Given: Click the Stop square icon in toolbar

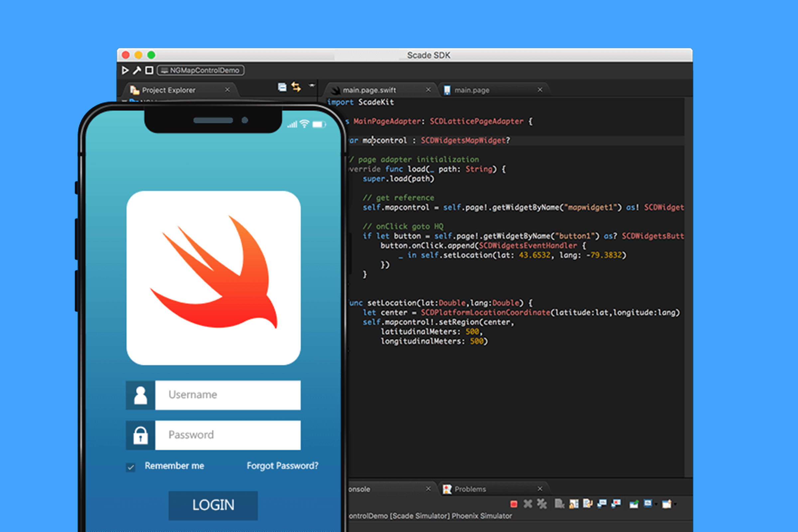Looking at the screenshot, I should click(149, 70).
